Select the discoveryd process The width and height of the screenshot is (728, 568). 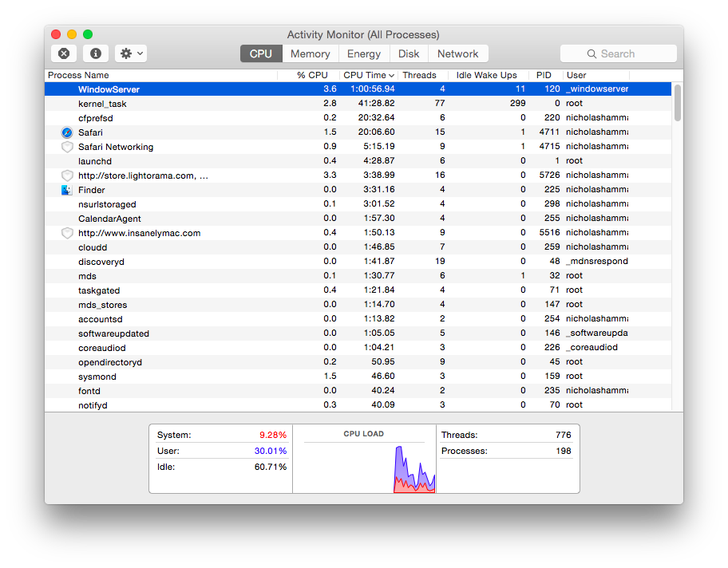pos(358,262)
